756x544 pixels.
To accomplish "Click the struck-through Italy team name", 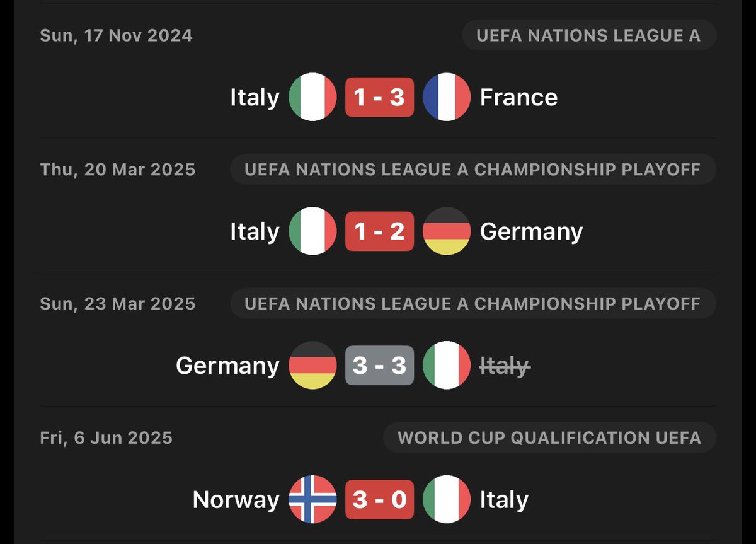I will pyautogui.click(x=505, y=366).
